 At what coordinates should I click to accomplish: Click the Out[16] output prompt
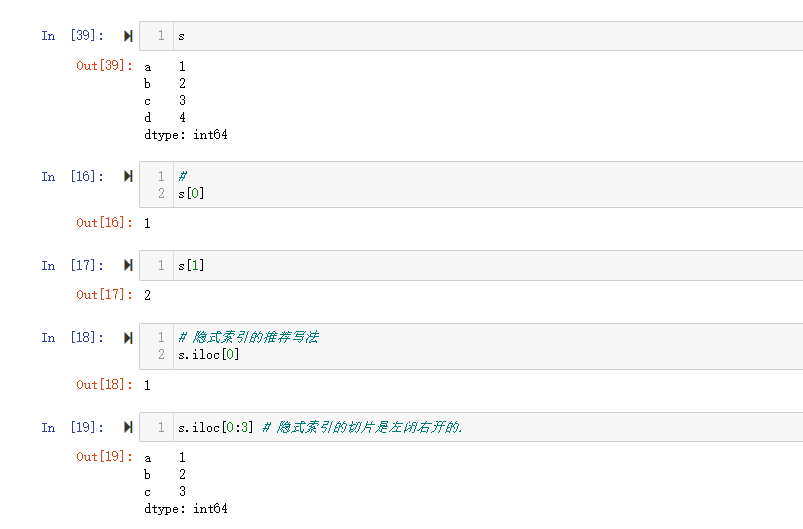104,223
